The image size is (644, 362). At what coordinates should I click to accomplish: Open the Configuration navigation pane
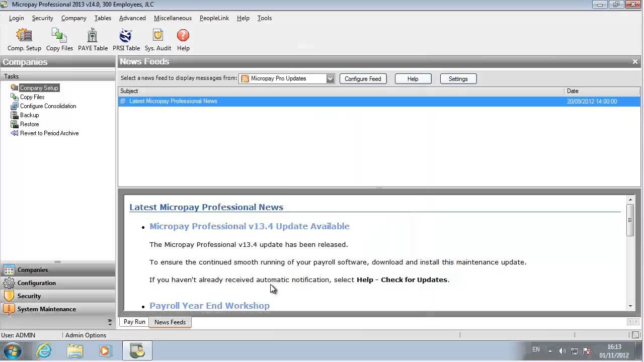tap(57, 283)
